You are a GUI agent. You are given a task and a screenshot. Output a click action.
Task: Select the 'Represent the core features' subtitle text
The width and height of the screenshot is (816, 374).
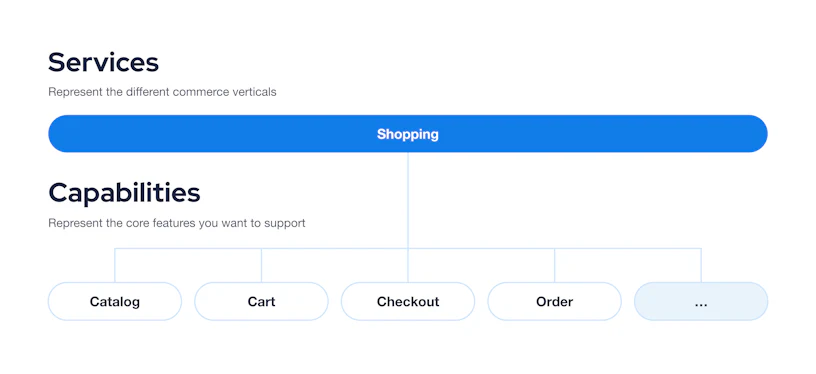tap(177, 223)
